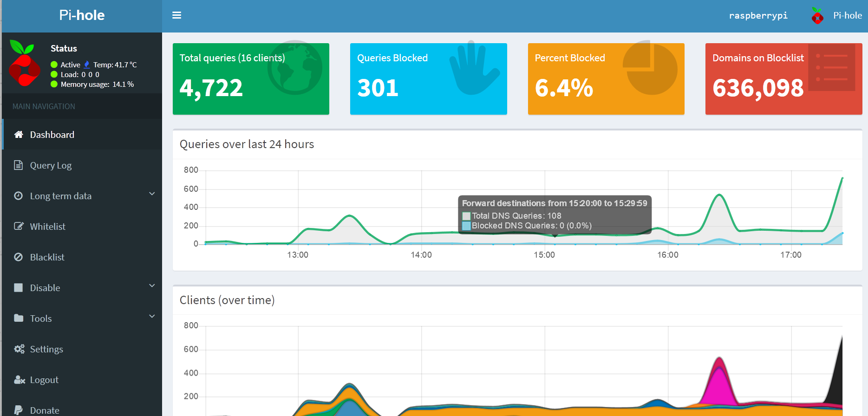The height and width of the screenshot is (416, 868).
Task: Click the 16:00 axis label on queries chart
Action: point(668,255)
